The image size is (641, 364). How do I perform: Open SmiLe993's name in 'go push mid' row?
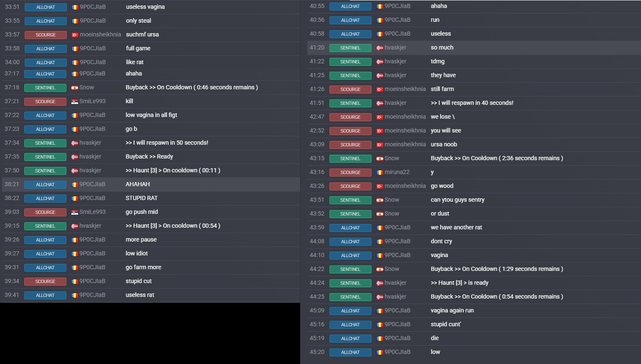[92, 212]
